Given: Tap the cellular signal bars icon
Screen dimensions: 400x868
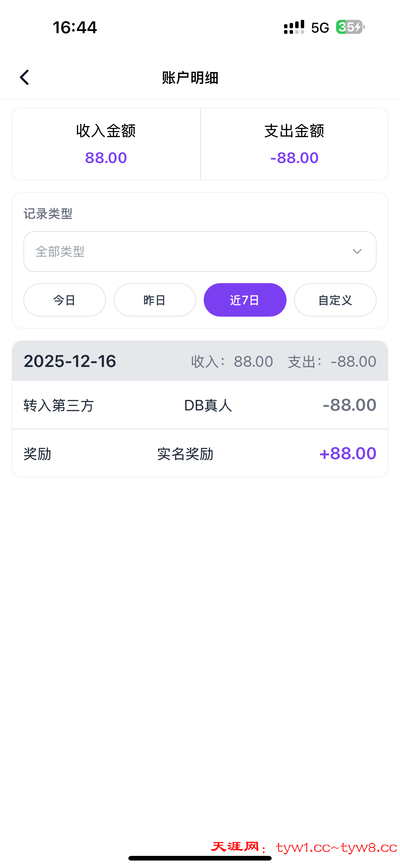Looking at the screenshot, I should pos(294,27).
